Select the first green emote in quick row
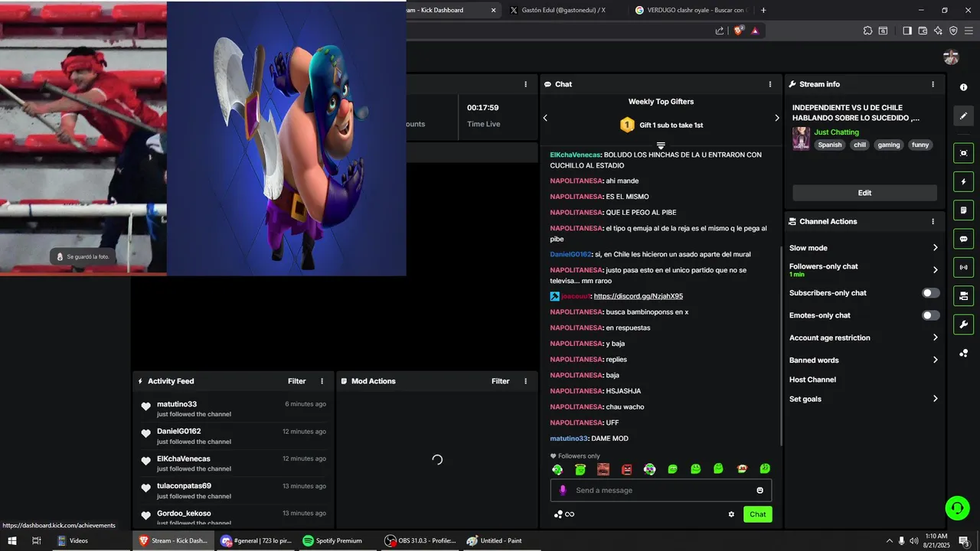This screenshot has height=551, width=980. click(x=557, y=469)
